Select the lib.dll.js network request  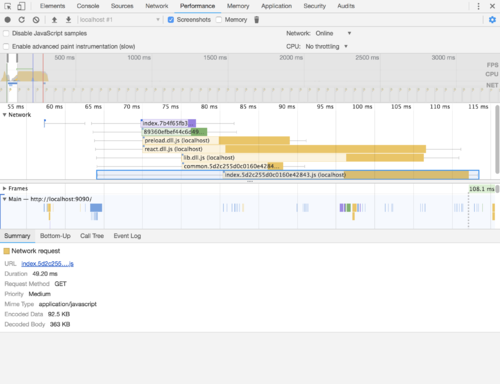[303, 158]
